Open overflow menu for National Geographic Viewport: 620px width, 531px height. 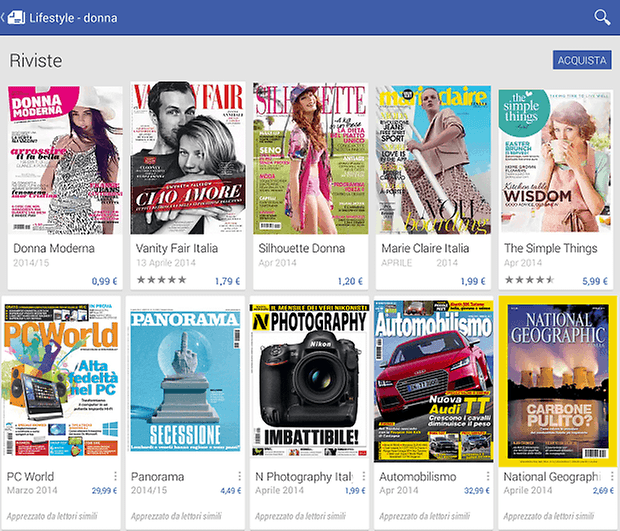click(x=612, y=476)
